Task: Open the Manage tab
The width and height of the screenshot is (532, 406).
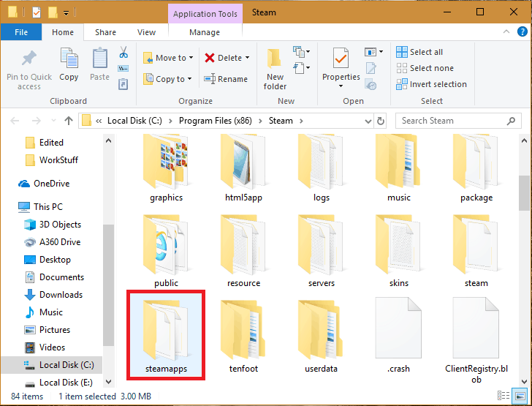Action: tap(205, 32)
